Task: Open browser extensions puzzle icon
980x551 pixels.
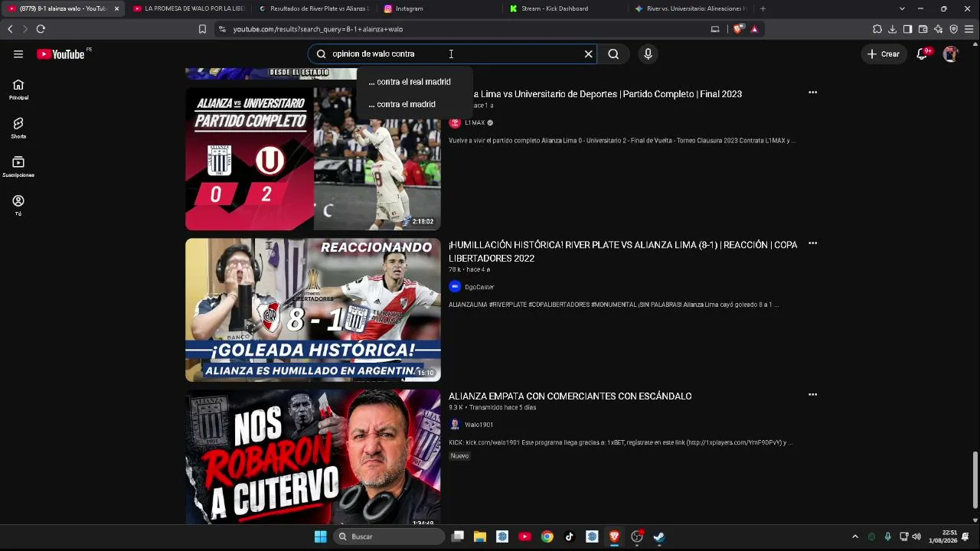Action: coord(877,29)
